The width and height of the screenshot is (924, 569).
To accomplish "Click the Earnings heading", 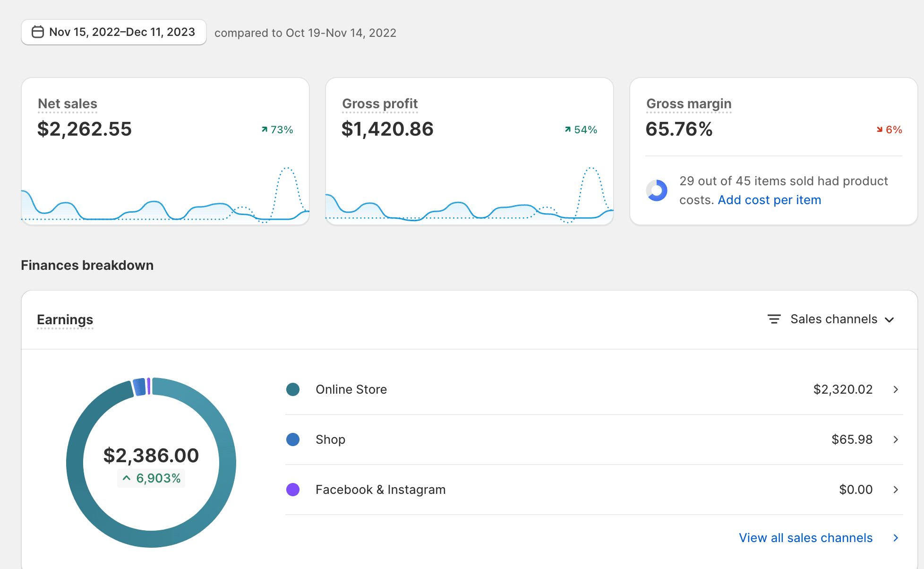I will click(x=65, y=319).
